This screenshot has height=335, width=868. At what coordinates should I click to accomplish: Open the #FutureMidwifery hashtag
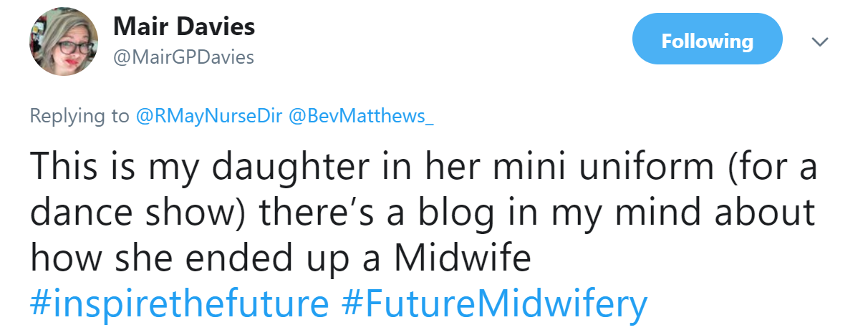coord(495,303)
